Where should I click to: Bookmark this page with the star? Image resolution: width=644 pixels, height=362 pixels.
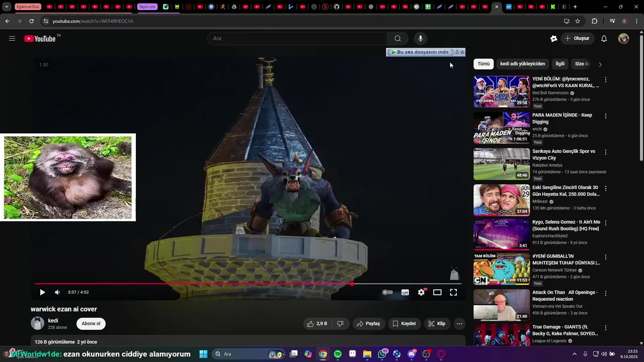(578, 21)
